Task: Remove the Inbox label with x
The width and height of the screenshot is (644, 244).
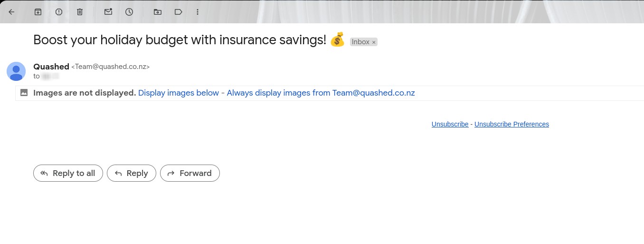Action: pos(374,42)
